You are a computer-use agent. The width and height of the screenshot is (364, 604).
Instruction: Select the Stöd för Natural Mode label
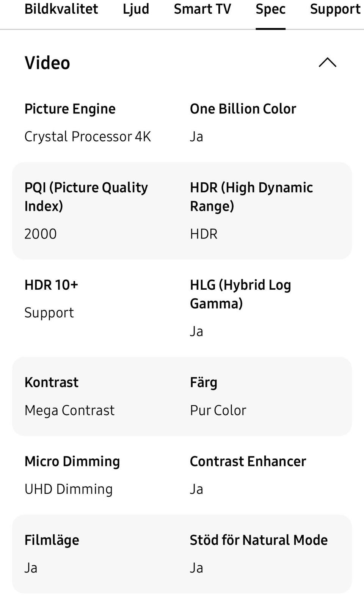pyautogui.click(x=259, y=540)
